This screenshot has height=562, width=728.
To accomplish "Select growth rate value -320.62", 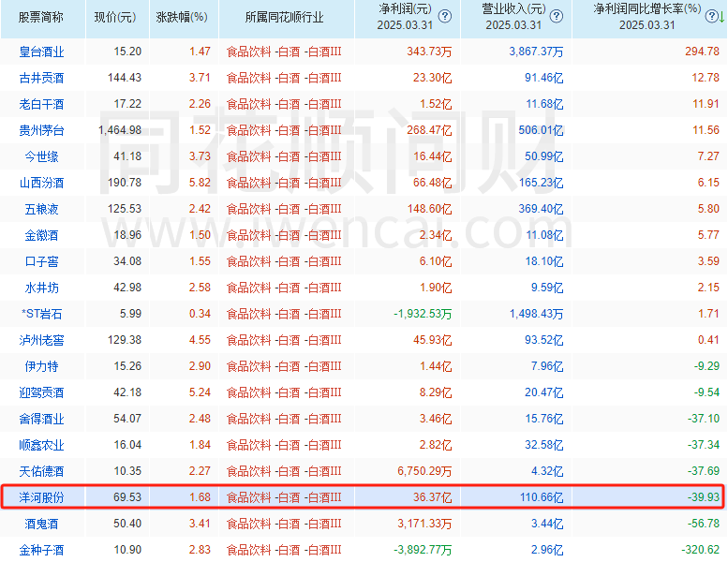I will pyautogui.click(x=700, y=550).
